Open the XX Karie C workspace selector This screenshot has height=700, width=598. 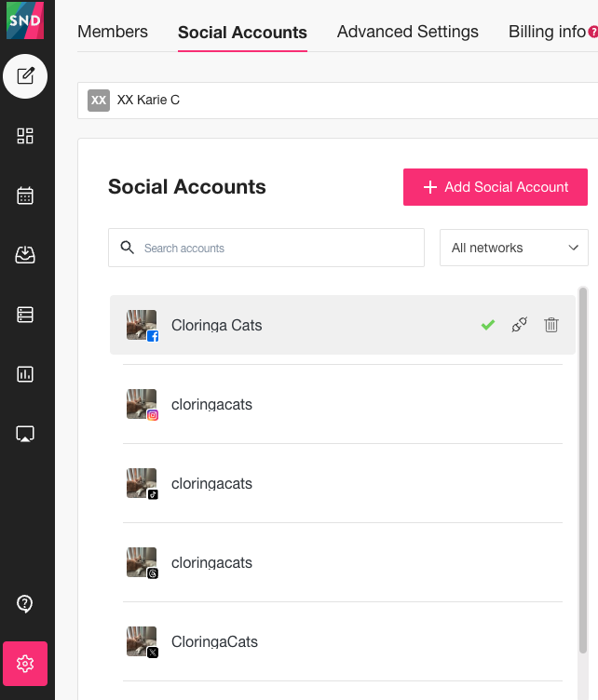pos(337,100)
